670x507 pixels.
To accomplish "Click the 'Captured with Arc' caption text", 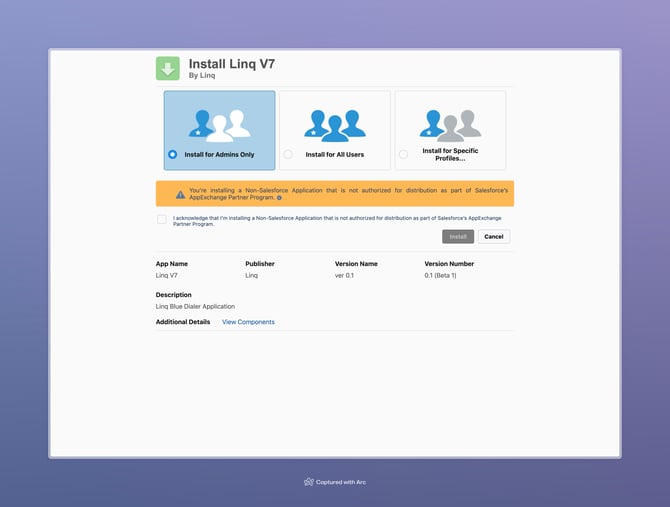I will 341,482.
